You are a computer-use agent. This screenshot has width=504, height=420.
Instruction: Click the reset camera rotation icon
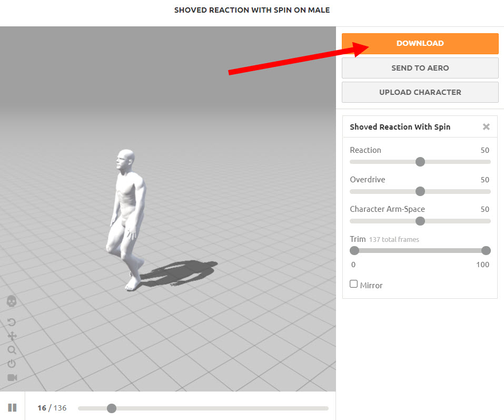click(x=12, y=322)
